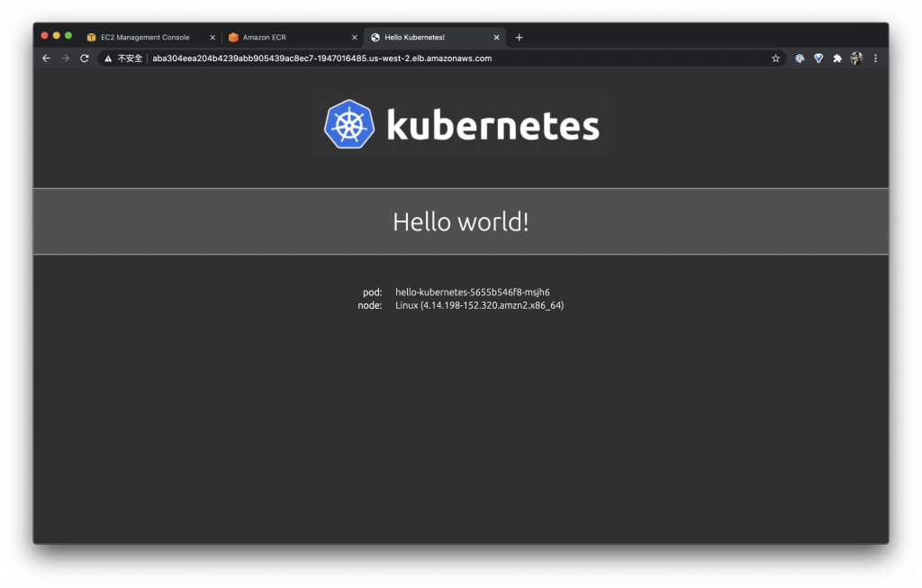
Task: Click the Hello world! heading
Action: click(461, 222)
